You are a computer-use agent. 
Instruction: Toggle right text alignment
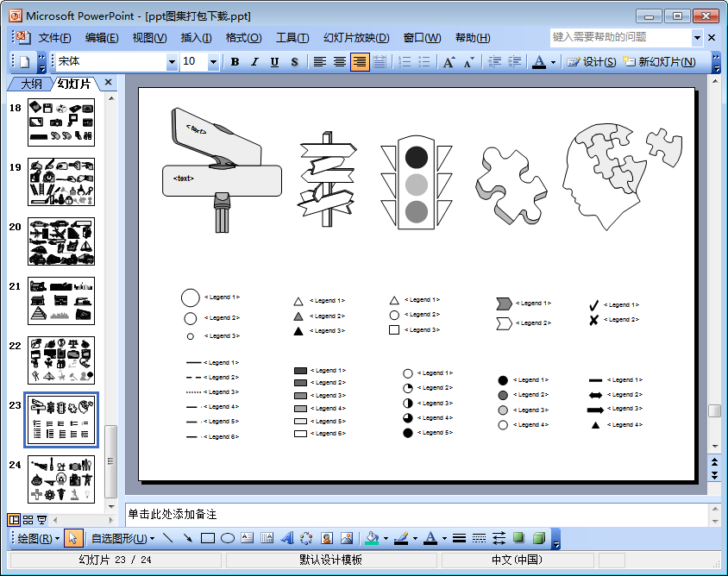pyautogui.click(x=360, y=62)
